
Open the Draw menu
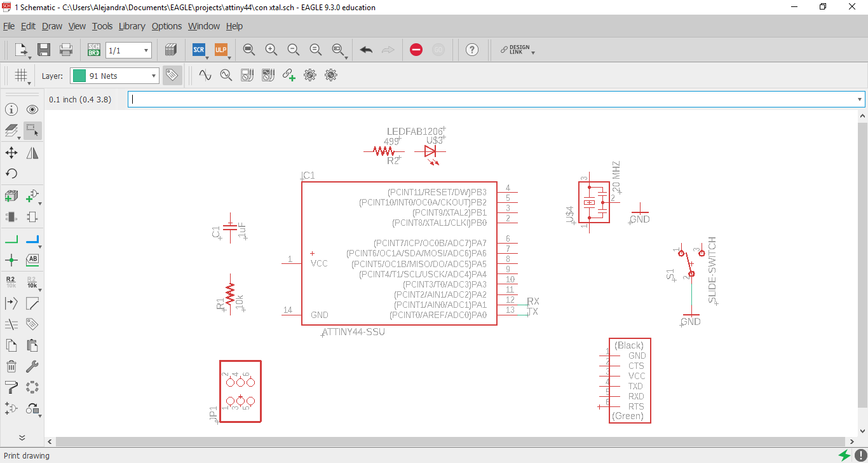pyautogui.click(x=52, y=26)
